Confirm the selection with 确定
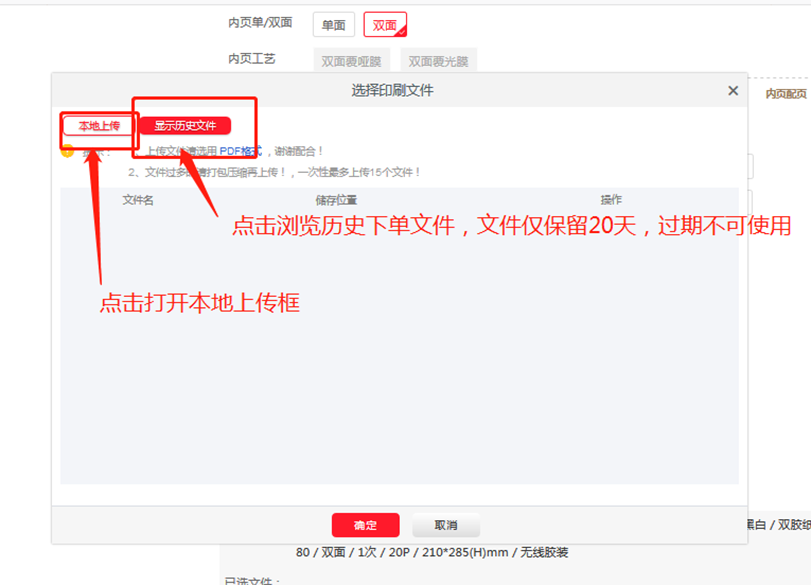This screenshot has width=811, height=585. 365,525
